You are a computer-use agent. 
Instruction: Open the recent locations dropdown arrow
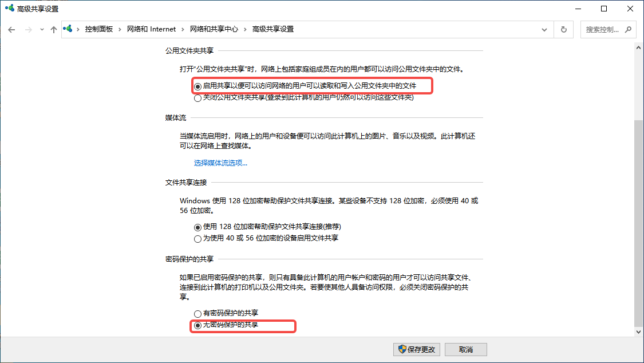click(x=42, y=30)
